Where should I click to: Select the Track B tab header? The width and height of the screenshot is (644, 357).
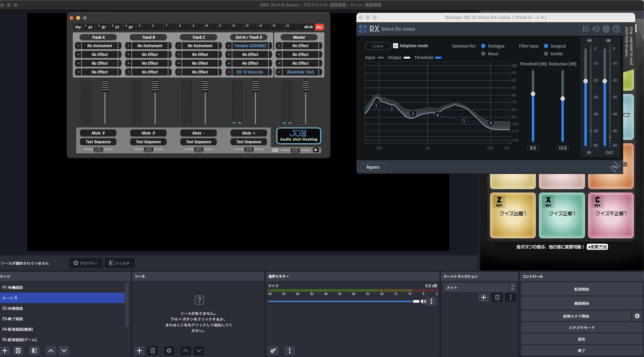click(148, 37)
